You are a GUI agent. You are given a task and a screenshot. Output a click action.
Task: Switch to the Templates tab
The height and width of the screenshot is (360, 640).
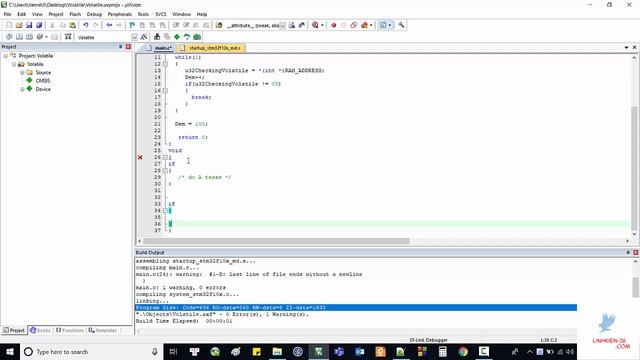pos(103,330)
